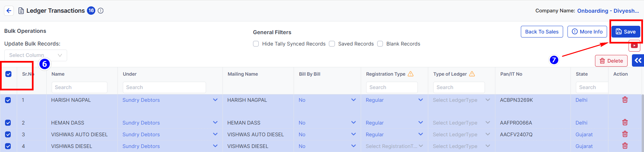Open the info icon beside Ledger Transactions
644x152 pixels.
(x=101, y=11)
